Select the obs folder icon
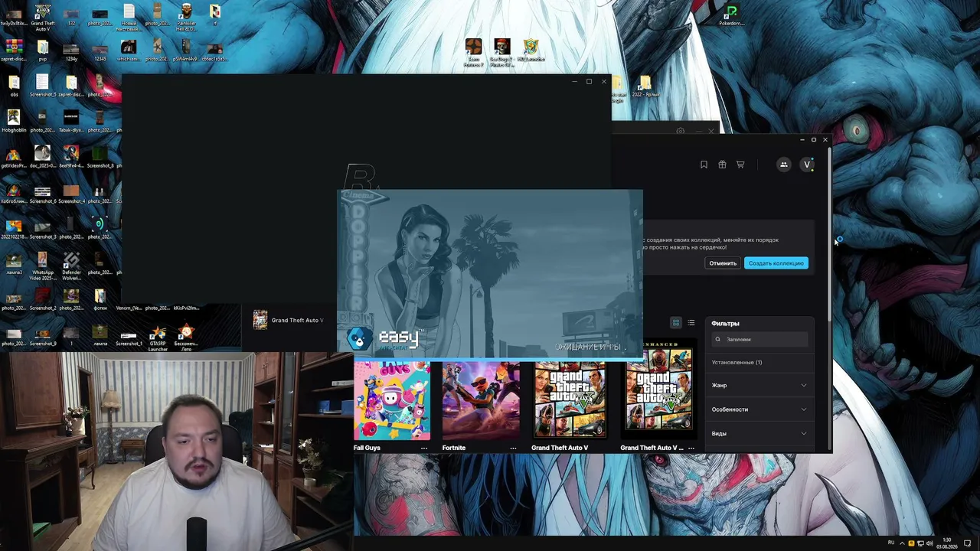This screenshot has width=980, height=551. 13,86
